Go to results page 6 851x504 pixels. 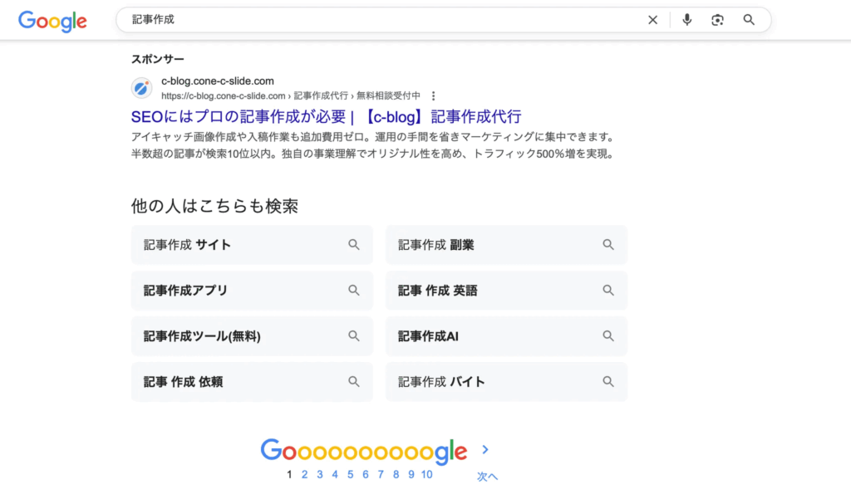pyautogui.click(x=366, y=475)
